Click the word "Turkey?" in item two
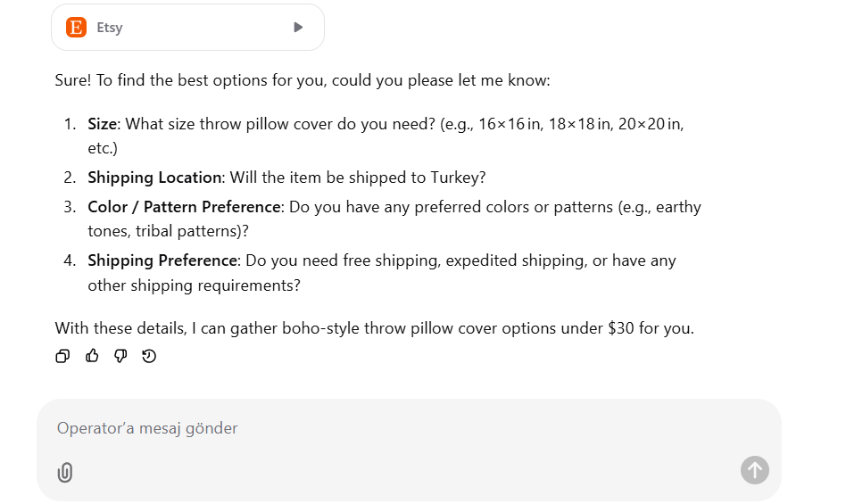Viewport: 846px width, 504px height. pos(458,178)
